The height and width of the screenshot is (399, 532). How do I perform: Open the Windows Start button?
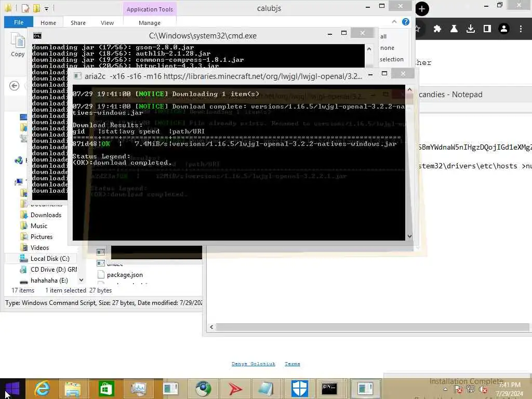point(12,389)
